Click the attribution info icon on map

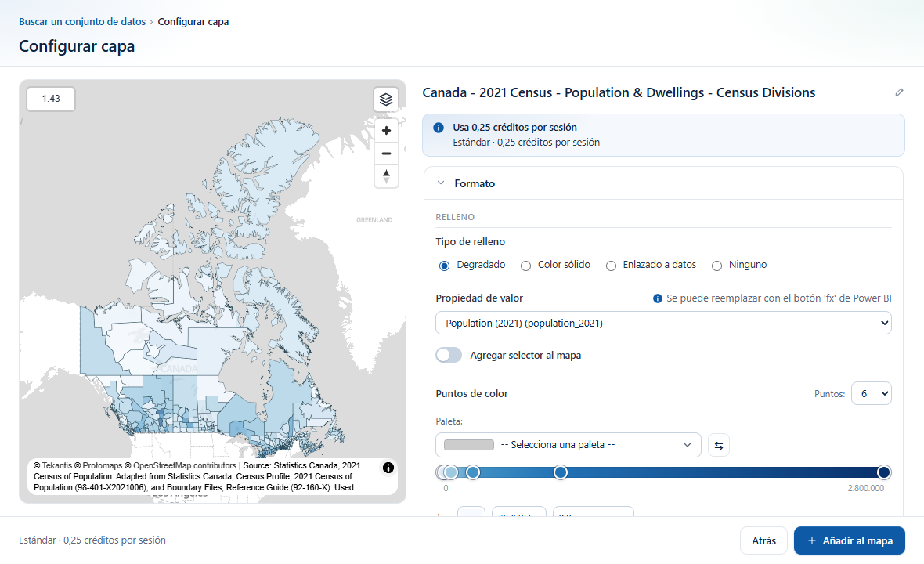[388, 468]
